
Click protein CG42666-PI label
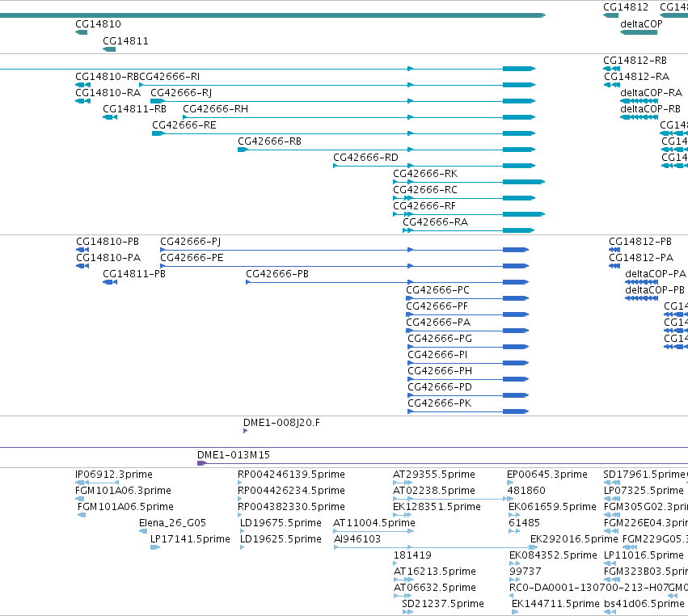(437, 355)
